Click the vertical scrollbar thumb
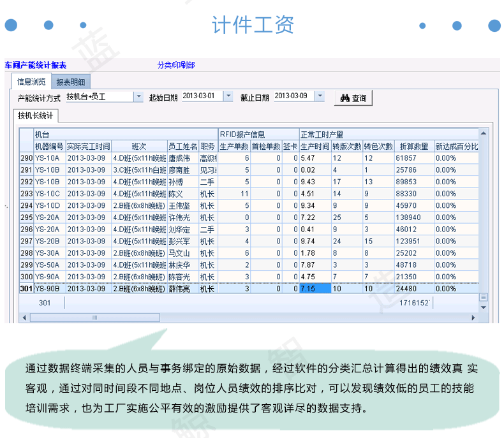The image size is (504, 438). click(x=483, y=297)
